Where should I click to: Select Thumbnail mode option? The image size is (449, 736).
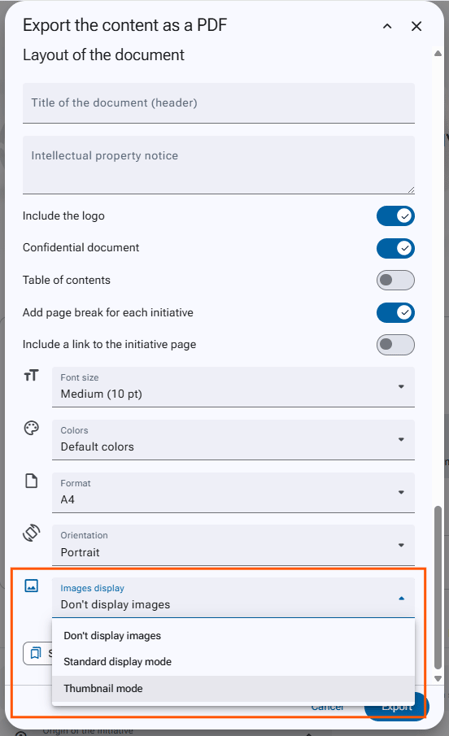click(233, 689)
